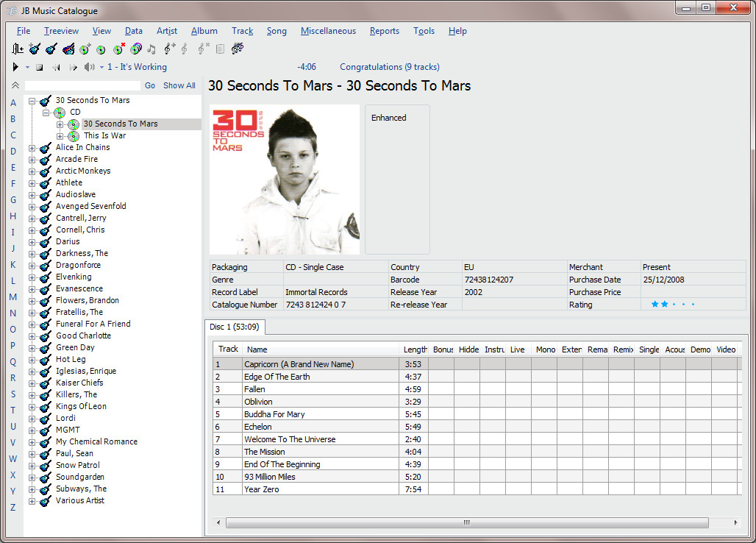Toggle Acoustic cell for the Oblivion row
The width and height of the screenshot is (756, 543).
(x=673, y=402)
